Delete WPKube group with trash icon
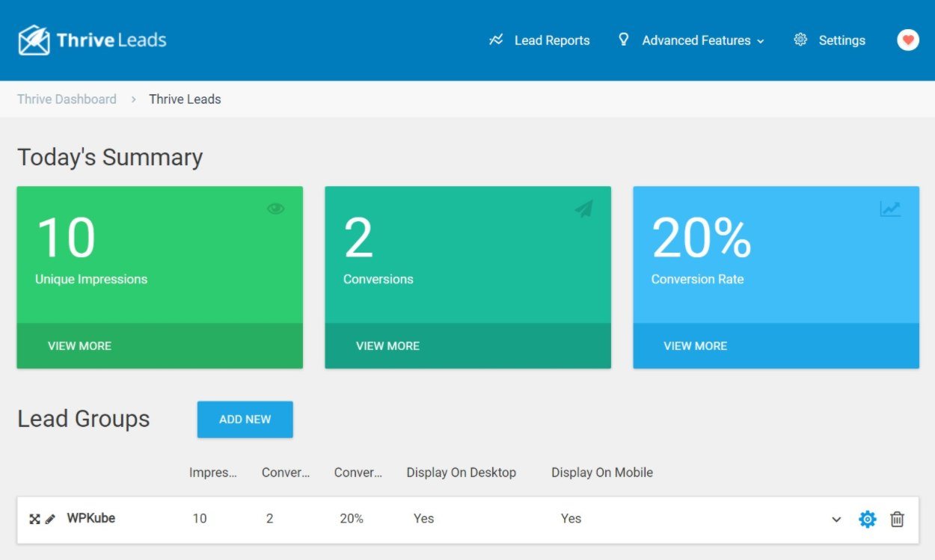 [897, 519]
